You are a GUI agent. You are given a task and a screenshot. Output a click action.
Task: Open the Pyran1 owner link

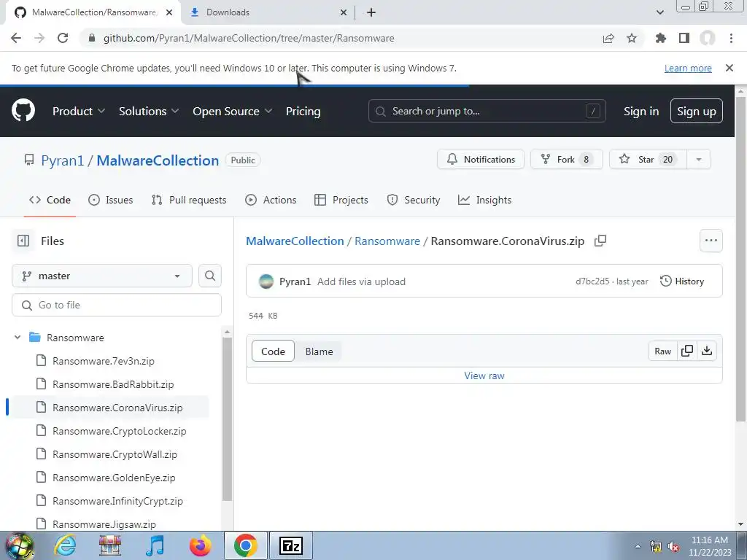point(63,160)
